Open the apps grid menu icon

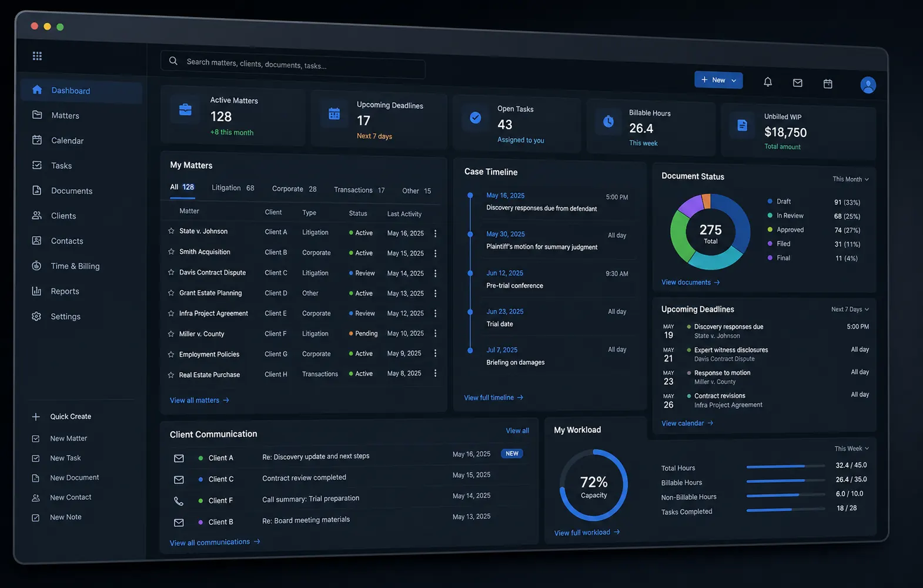(37, 56)
